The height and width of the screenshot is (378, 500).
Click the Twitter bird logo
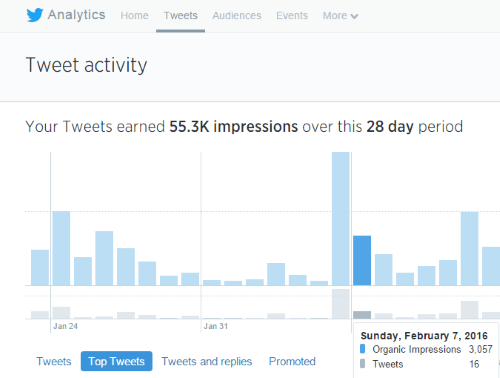coord(35,15)
